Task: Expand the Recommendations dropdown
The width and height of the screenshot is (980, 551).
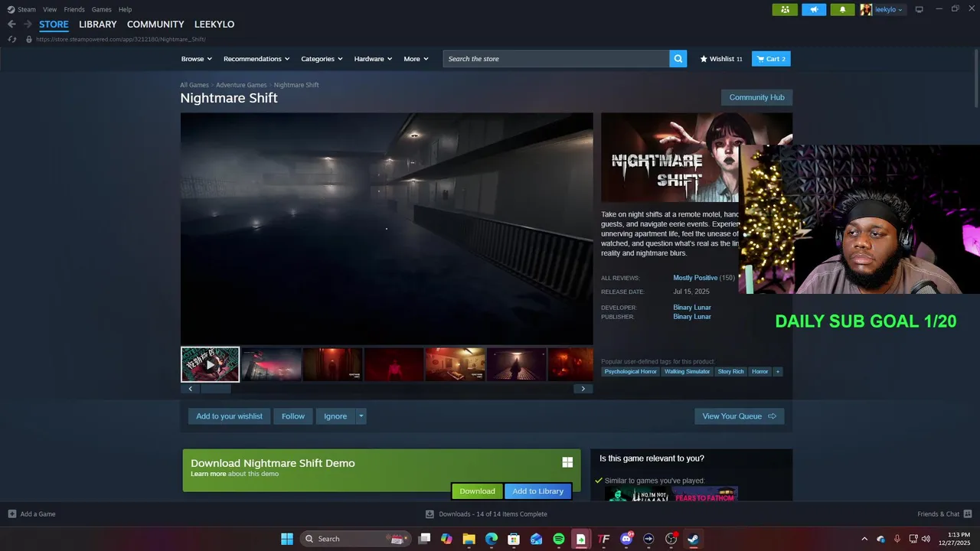Action: [x=256, y=59]
